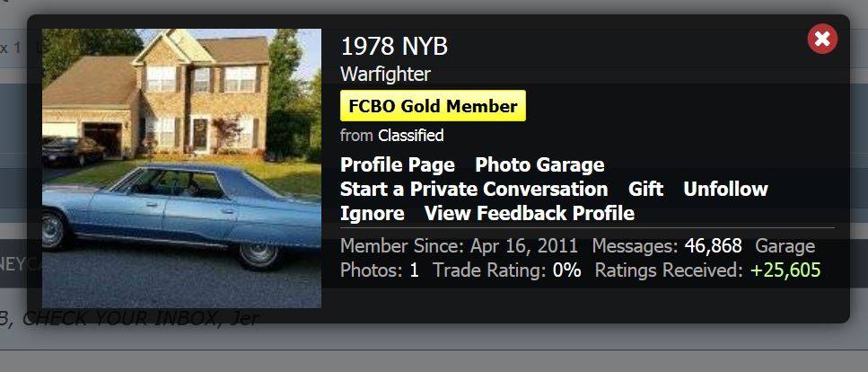This screenshot has width=868, height=372.
Task: Click the 1978 NYB username heading
Action: [x=394, y=47]
